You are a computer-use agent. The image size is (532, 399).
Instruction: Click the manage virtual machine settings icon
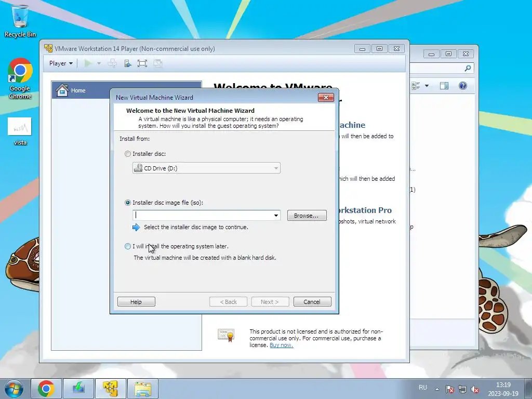(x=128, y=63)
